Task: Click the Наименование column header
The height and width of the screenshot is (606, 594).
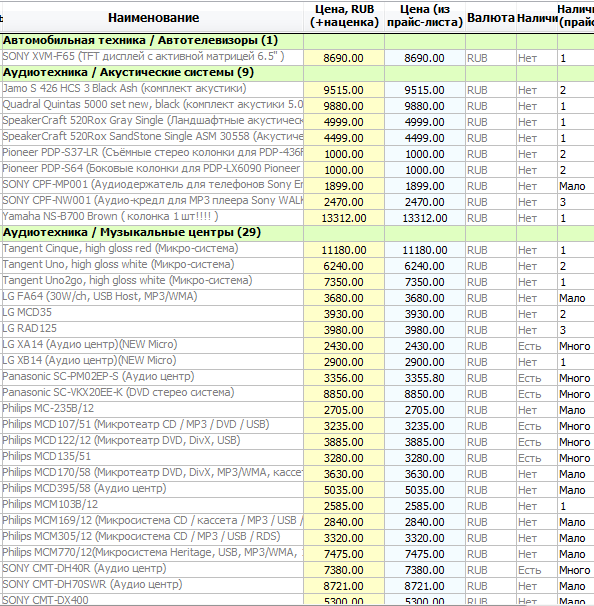Action: [x=153, y=18]
